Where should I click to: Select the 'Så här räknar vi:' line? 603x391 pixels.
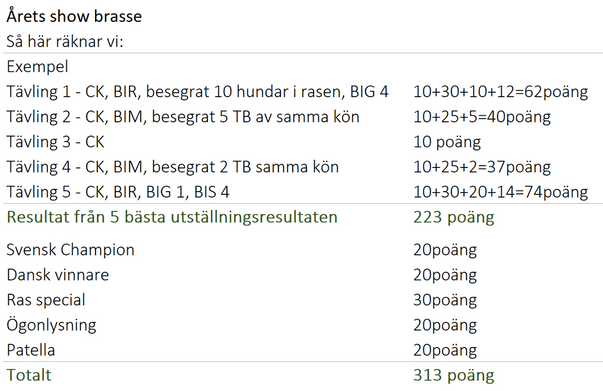[x=65, y=42]
